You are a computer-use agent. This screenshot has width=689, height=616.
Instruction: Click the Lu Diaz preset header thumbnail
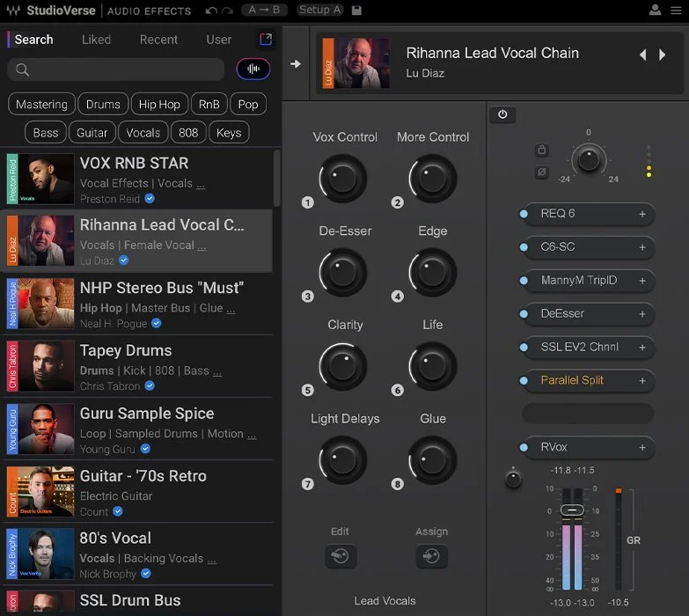click(355, 63)
